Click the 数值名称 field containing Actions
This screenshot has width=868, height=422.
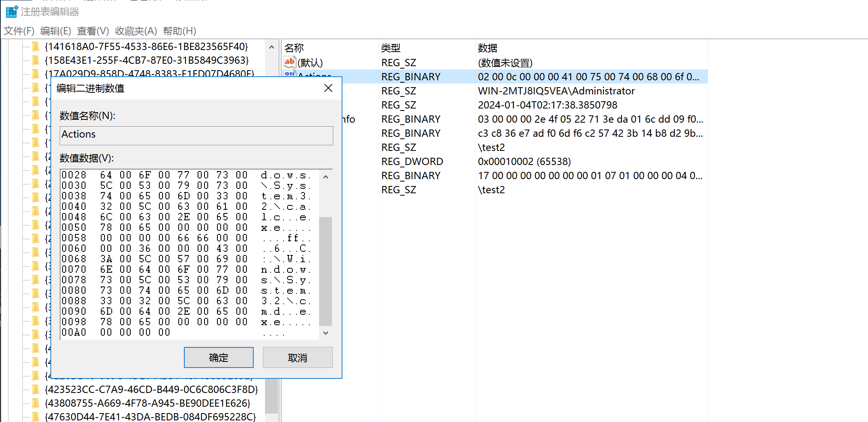(x=196, y=135)
